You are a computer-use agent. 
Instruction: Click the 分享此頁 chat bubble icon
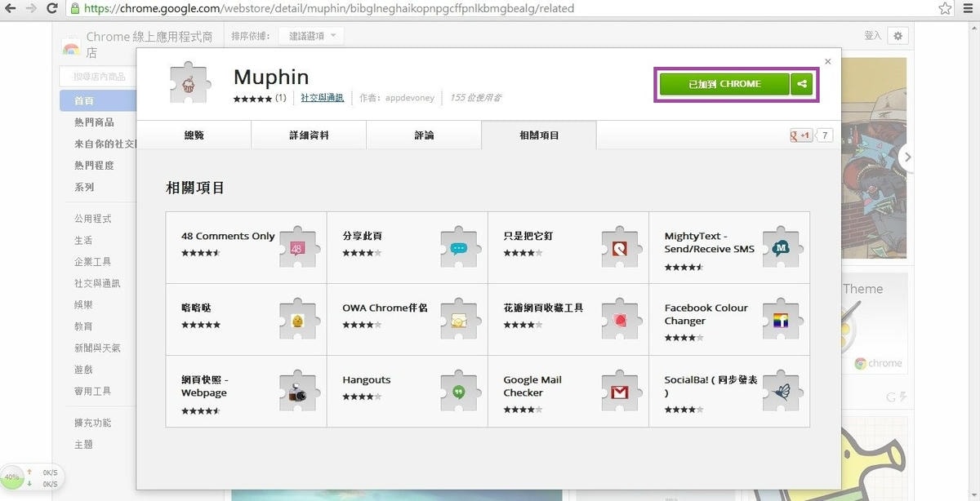(x=459, y=247)
